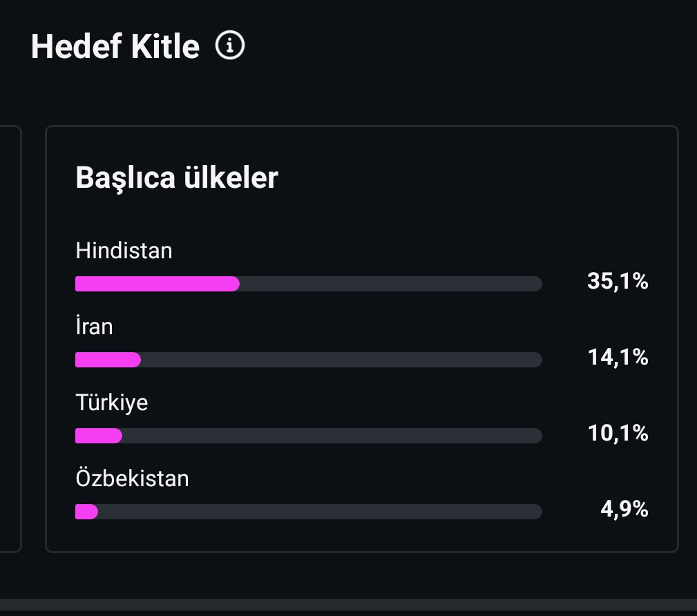Select the Başlıca ülkeler card title

pos(177,177)
